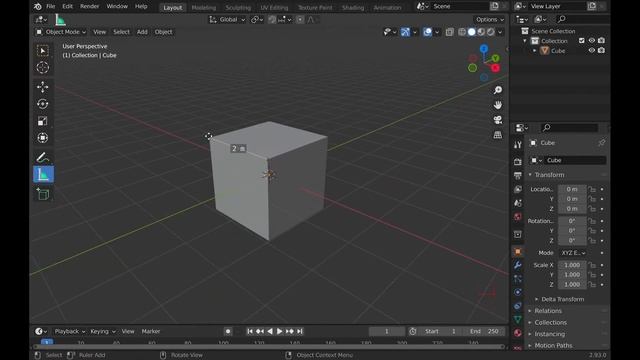Toggle show gizmo button
The image size is (640, 360).
(405, 32)
